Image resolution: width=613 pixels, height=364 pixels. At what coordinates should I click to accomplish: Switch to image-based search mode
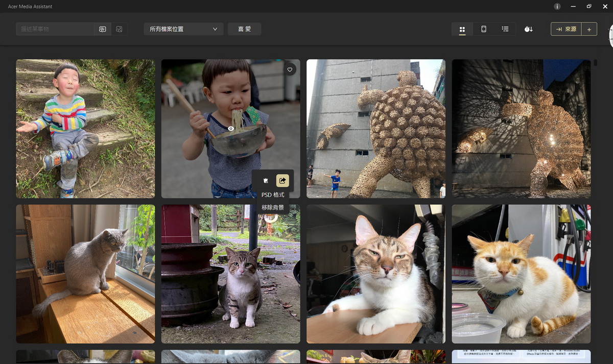pos(119,29)
